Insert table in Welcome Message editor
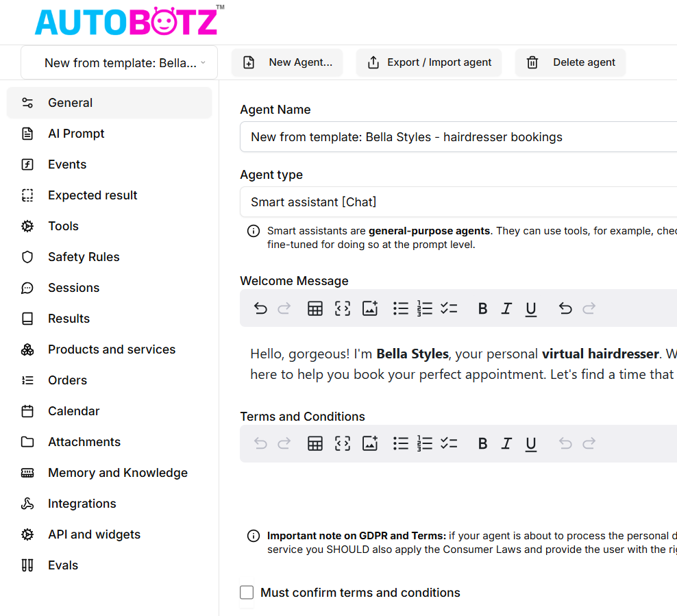 click(315, 308)
